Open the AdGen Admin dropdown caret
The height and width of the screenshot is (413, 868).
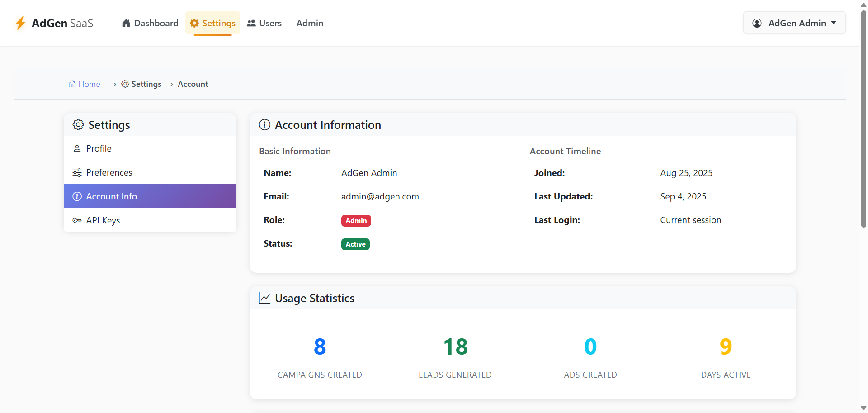tap(834, 23)
